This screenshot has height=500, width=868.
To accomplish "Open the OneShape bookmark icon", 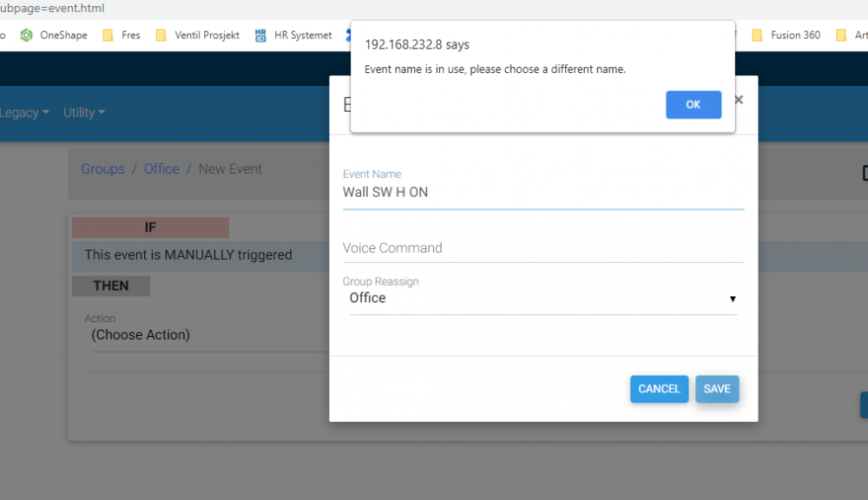I will coord(27,36).
